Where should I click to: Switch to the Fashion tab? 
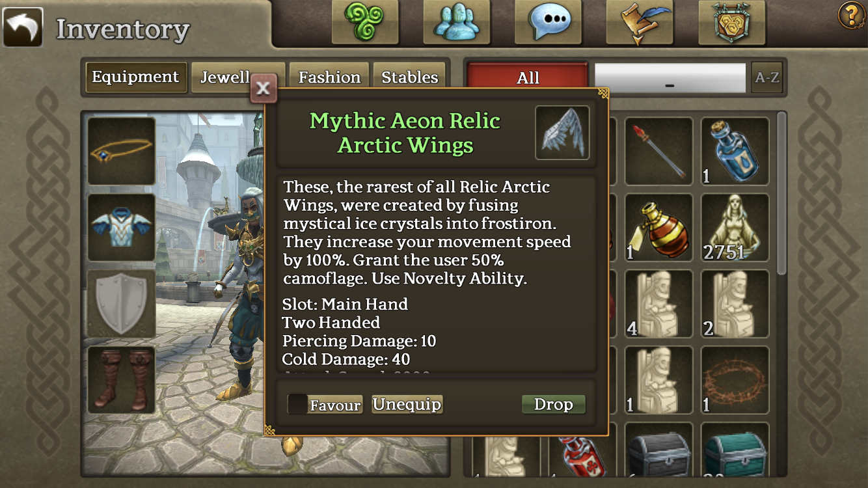(329, 77)
